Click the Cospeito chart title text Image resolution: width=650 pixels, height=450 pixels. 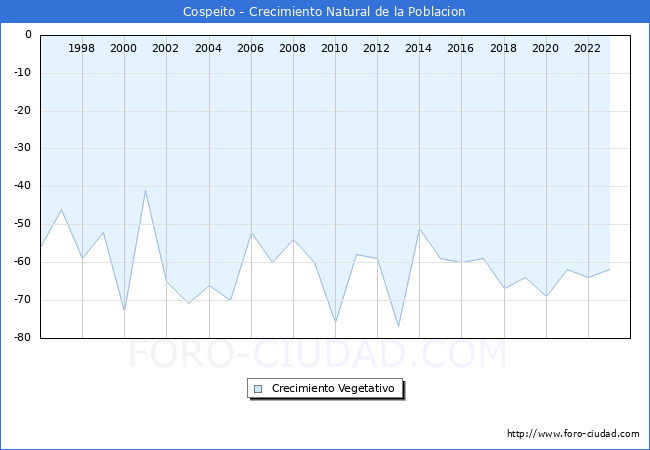324,12
